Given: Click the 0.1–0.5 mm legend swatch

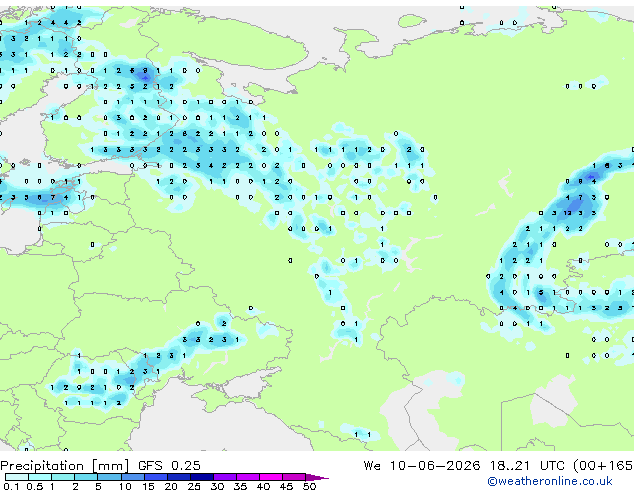Looking at the screenshot, I should (17, 477).
